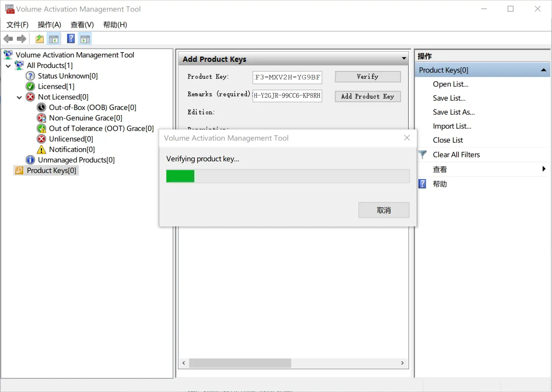Click the Up one level folder icon

pos(39,39)
